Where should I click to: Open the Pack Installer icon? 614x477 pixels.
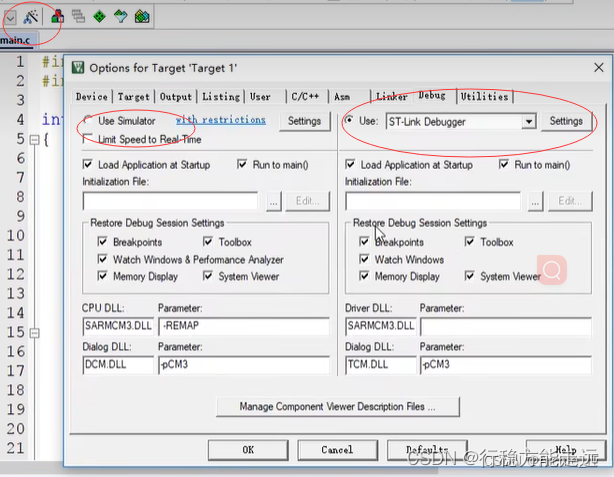(x=142, y=16)
